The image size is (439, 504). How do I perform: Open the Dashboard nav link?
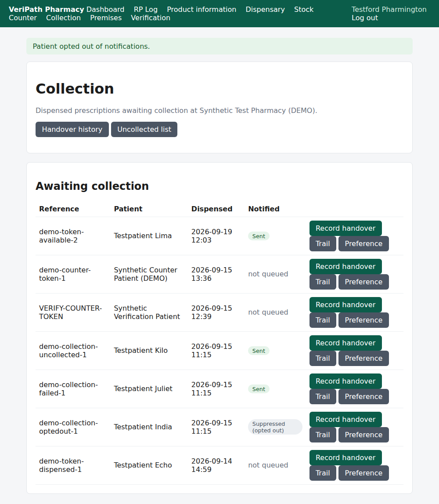click(105, 9)
